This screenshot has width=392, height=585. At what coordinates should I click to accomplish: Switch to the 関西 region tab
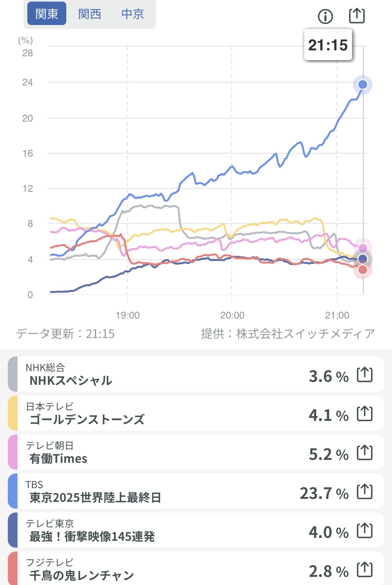click(x=90, y=14)
